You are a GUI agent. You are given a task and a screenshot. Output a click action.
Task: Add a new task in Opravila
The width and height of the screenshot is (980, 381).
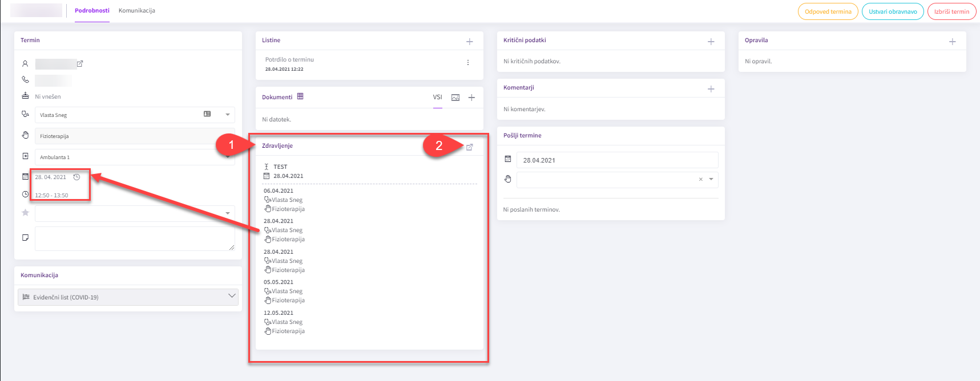click(x=952, y=42)
